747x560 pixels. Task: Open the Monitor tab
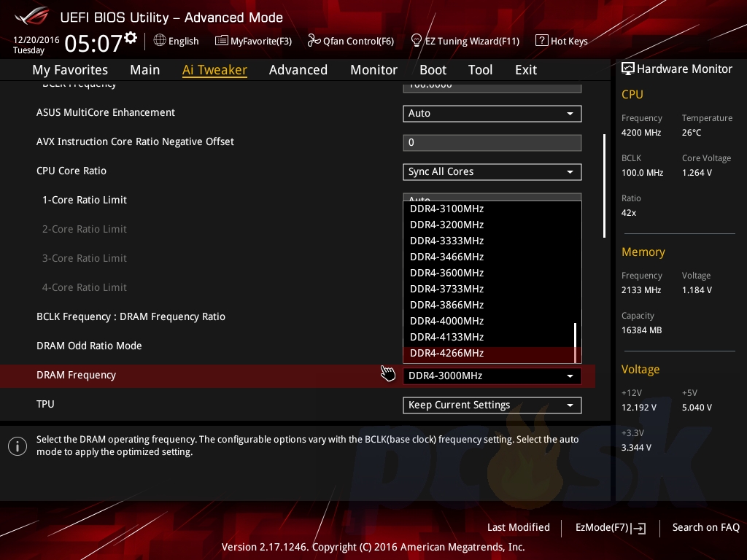(x=374, y=70)
